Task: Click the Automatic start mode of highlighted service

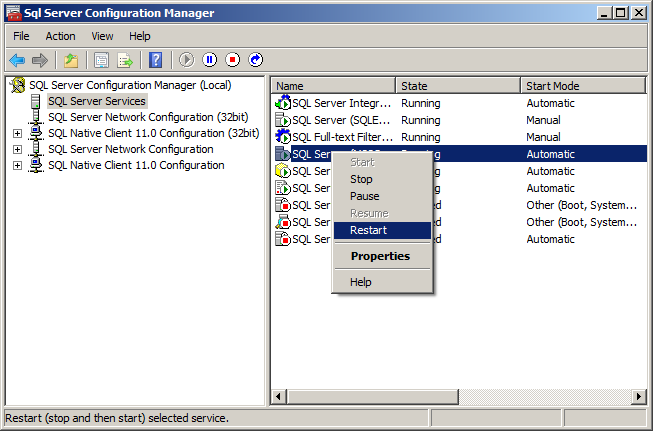Action: point(550,154)
